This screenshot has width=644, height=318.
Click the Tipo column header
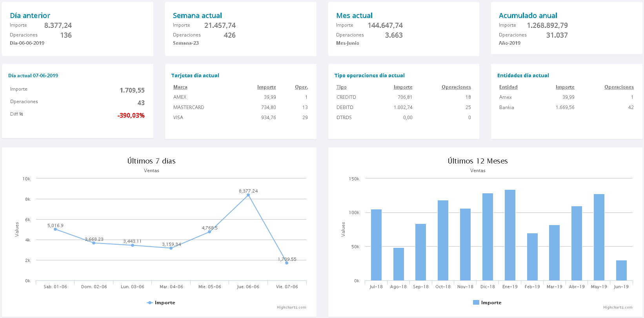tap(342, 87)
